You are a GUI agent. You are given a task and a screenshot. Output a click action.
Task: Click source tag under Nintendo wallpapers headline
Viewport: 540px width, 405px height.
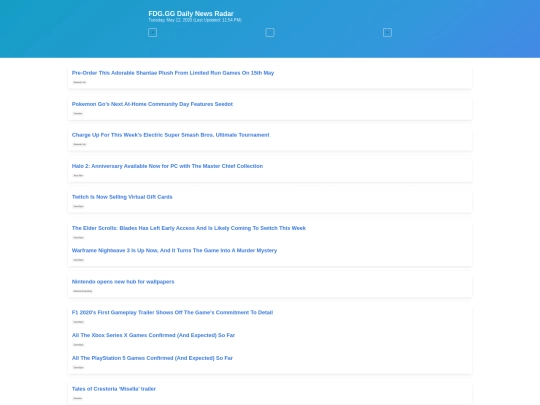[x=83, y=291]
